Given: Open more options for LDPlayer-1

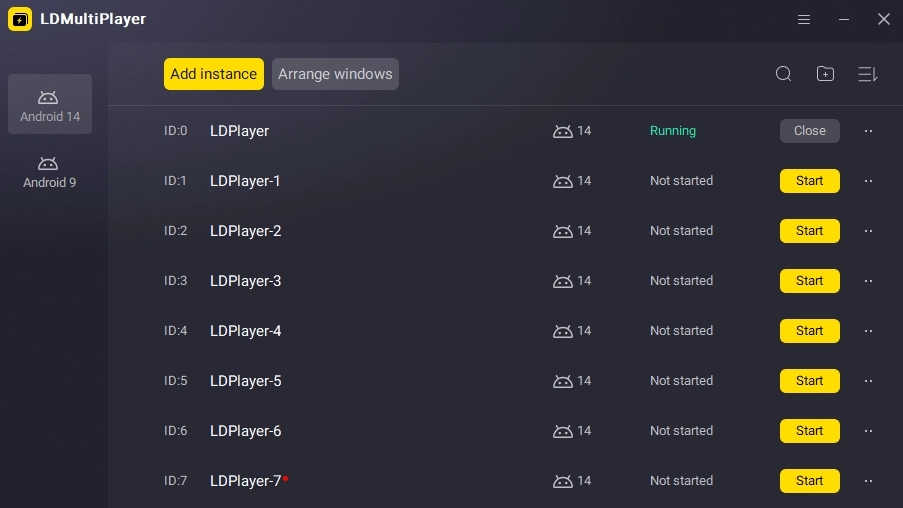Looking at the screenshot, I should tap(868, 181).
